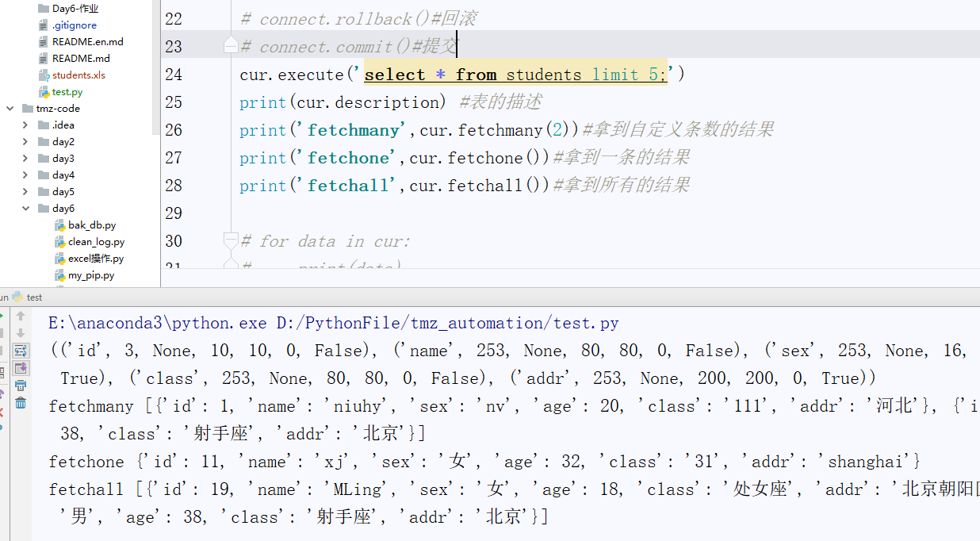
Task: Open the students.xls file
Action: click(78, 75)
